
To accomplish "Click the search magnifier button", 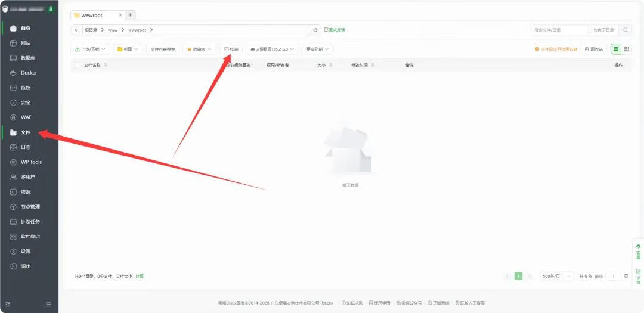I will (625, 30).
